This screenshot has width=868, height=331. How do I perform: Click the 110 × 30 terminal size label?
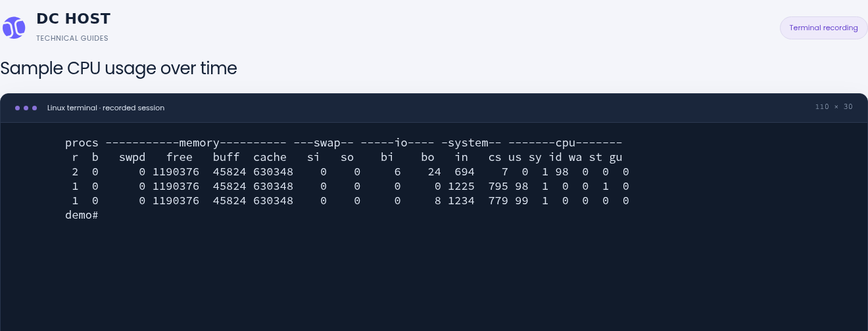click(x=834, y=107)
